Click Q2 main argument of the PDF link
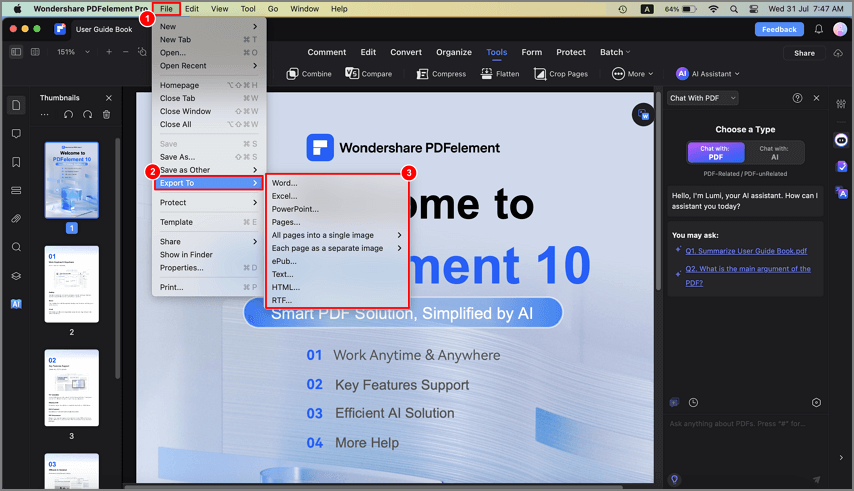Screen dimensions: 854x491 tap(748, 275)
